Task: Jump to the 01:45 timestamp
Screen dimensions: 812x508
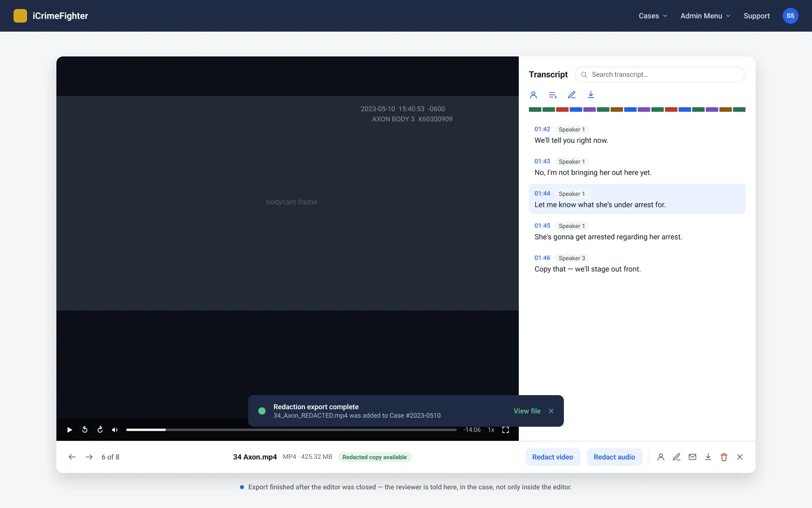Action: (542, 226)
